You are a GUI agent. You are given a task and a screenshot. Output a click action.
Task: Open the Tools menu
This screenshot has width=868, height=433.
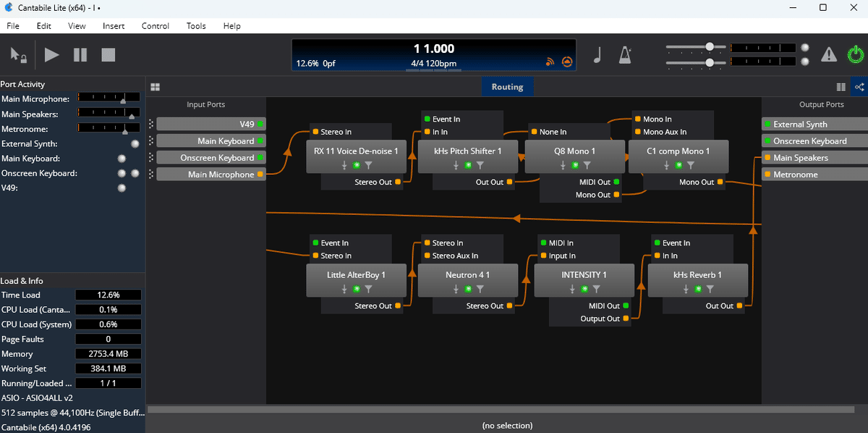pyautogui.click(x=196, y=26)
